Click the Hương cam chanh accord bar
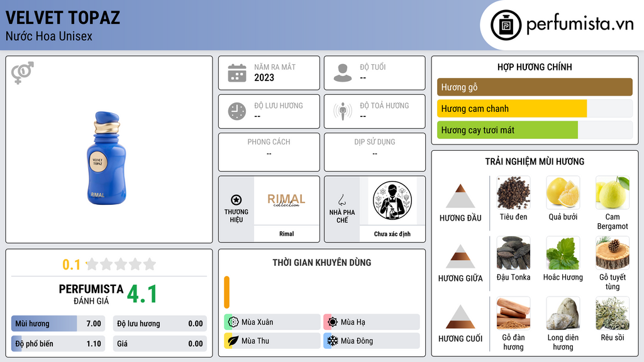This screenshot has width=644, height=362. 535,109
